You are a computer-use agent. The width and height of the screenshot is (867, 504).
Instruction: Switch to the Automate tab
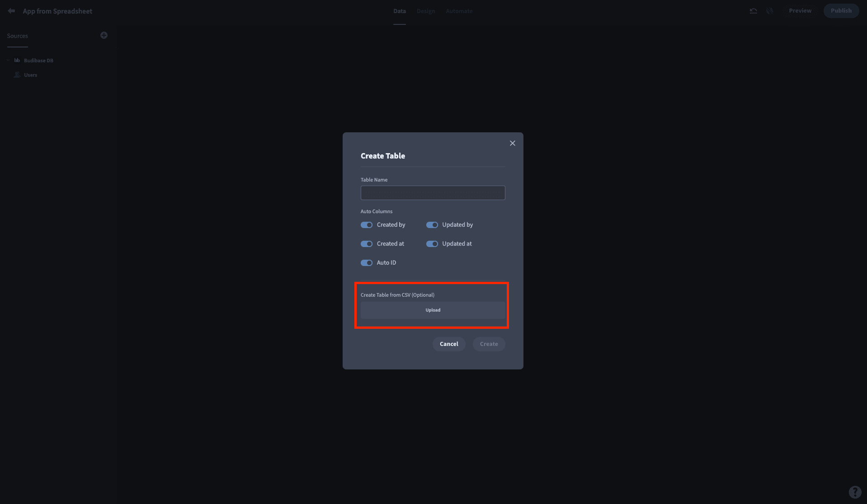coord(459,11)
